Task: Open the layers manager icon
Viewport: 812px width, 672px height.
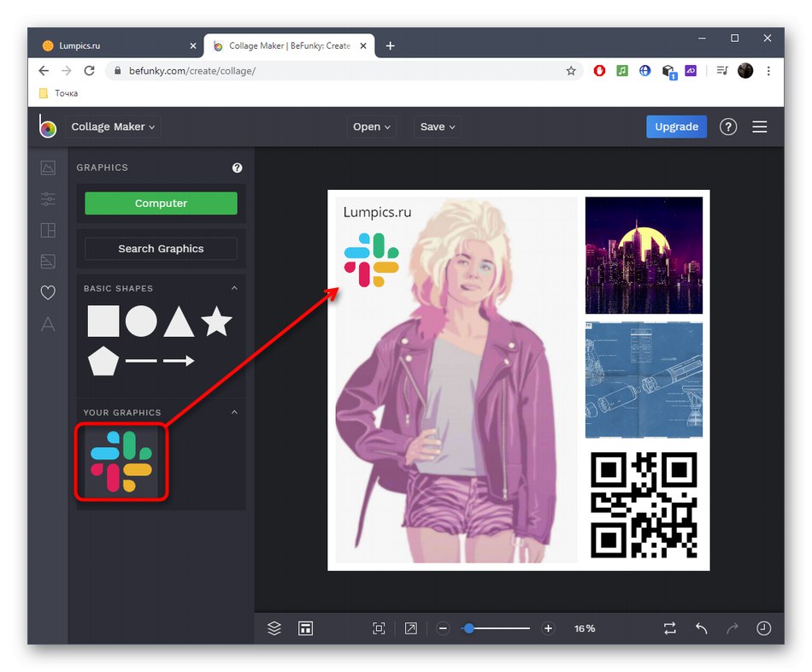Action: [x=274, y=628]
